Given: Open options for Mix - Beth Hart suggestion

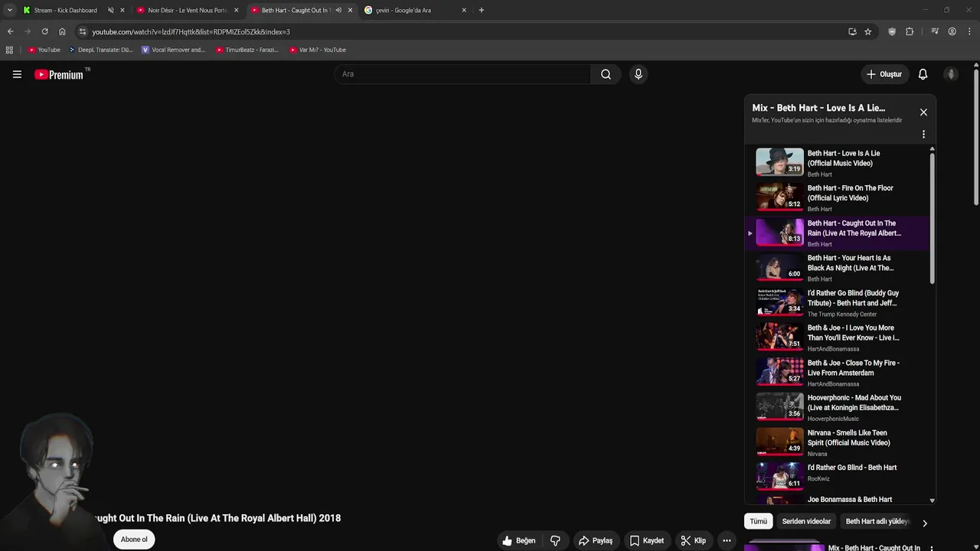Looking at the screenshot, I should pos(931,548).
